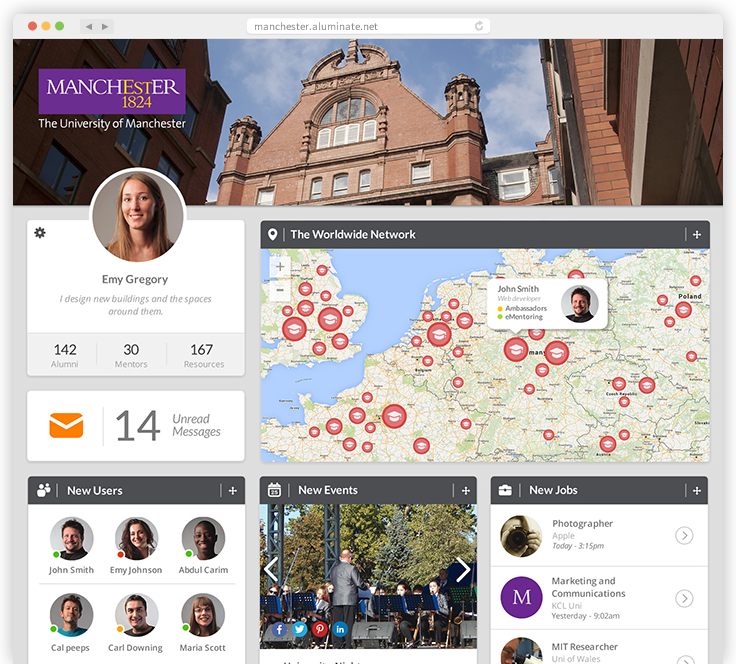Go to the previous event photo
The width and height of the screenshot is (736, 664).
pos(271,570)
